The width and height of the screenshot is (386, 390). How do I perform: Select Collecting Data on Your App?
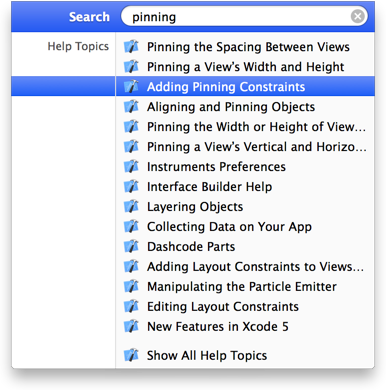[245, 227]
